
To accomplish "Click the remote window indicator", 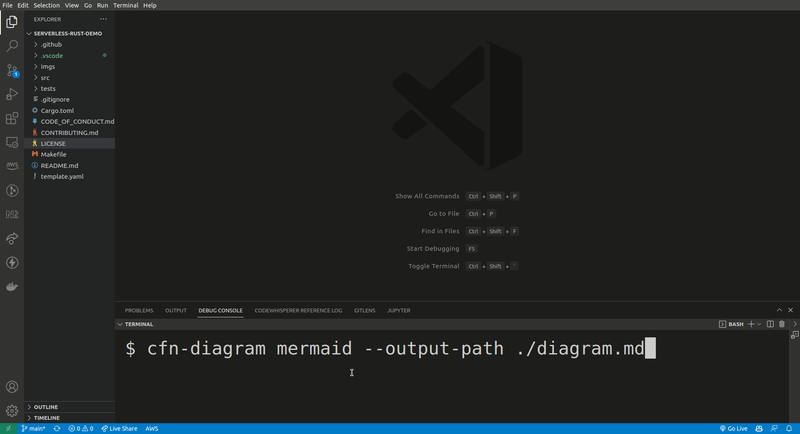I will pyautogui.click(x=8, y=429).
